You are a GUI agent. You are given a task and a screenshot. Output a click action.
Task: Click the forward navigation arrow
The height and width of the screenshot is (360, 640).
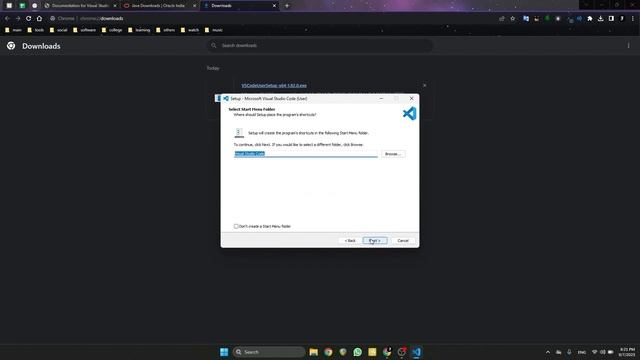[18, 18]
